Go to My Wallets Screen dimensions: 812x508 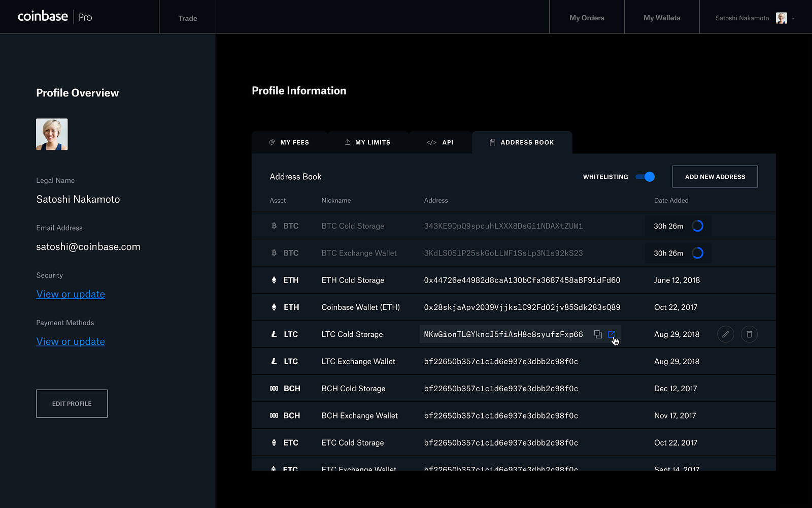point(662,18)
